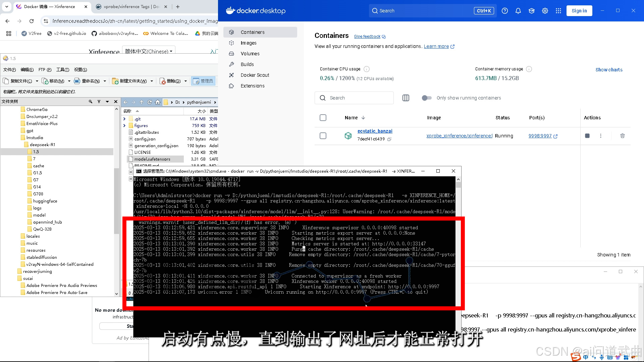The image size is (644, 362).
Task: Open Images in the Docker sidebar
Action: click(x=249, y=43)
